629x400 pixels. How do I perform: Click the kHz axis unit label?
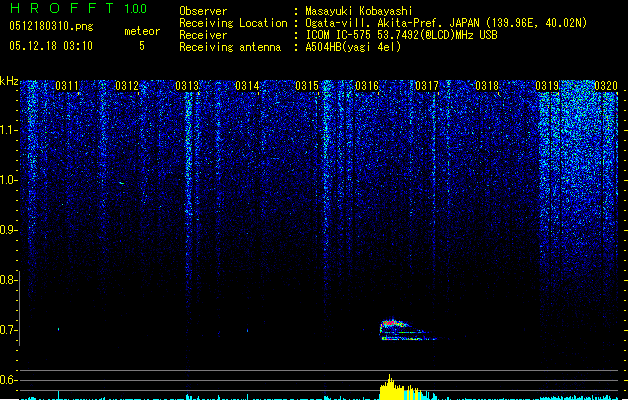(9, 81)
